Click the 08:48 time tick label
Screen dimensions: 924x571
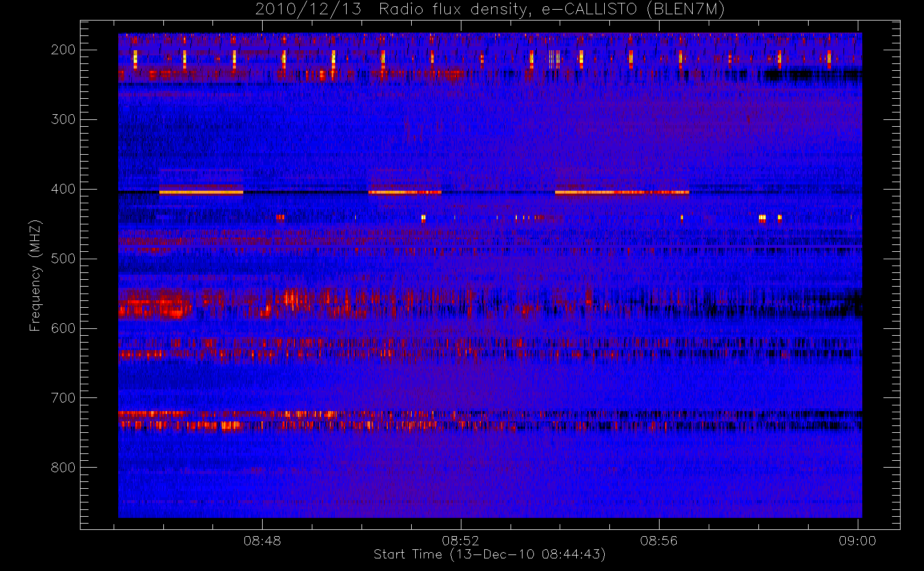pos(262,541)
